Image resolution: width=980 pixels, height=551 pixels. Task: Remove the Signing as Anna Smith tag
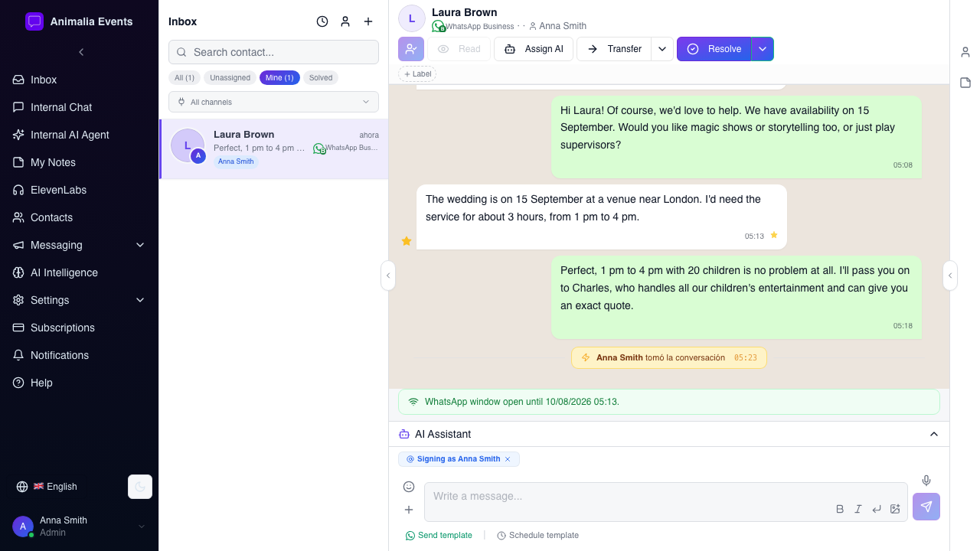pos(508,459)
